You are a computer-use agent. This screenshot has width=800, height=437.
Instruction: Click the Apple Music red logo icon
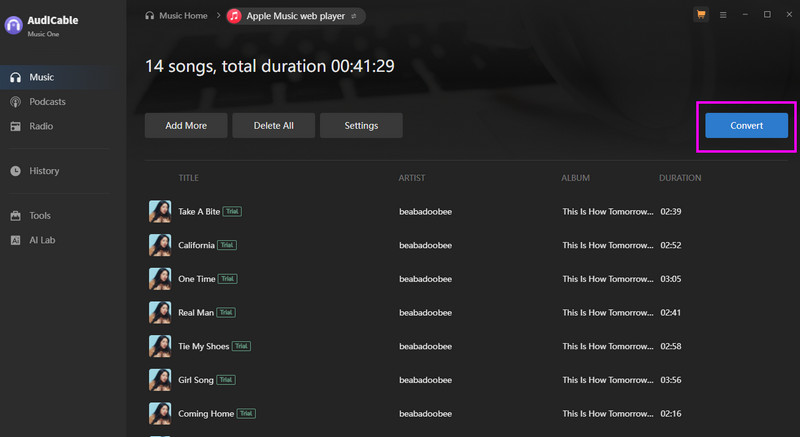[235, 16]
